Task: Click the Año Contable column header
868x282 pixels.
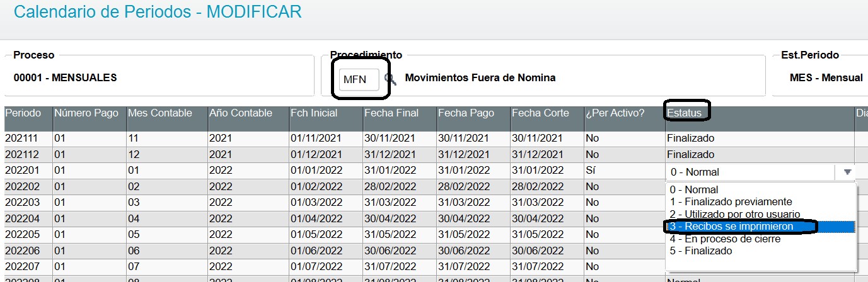Action: coord(248,119)
